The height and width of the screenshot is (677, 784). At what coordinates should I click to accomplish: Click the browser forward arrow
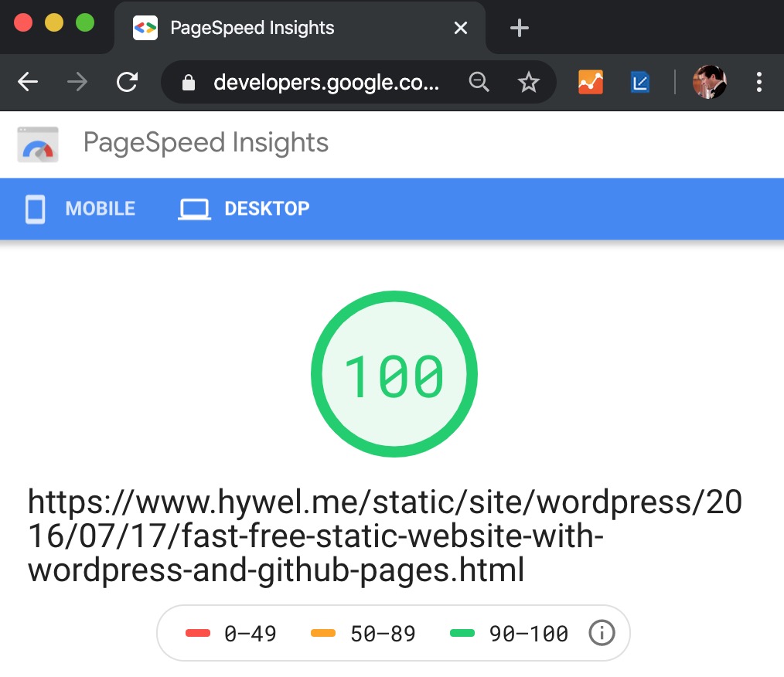point(77,82)
